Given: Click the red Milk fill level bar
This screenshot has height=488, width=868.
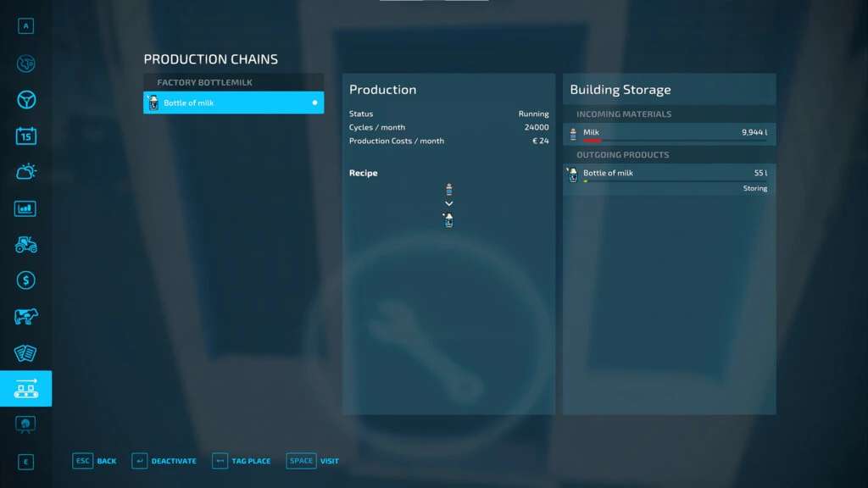Looking at the screenshot, I should pos(593,141).
